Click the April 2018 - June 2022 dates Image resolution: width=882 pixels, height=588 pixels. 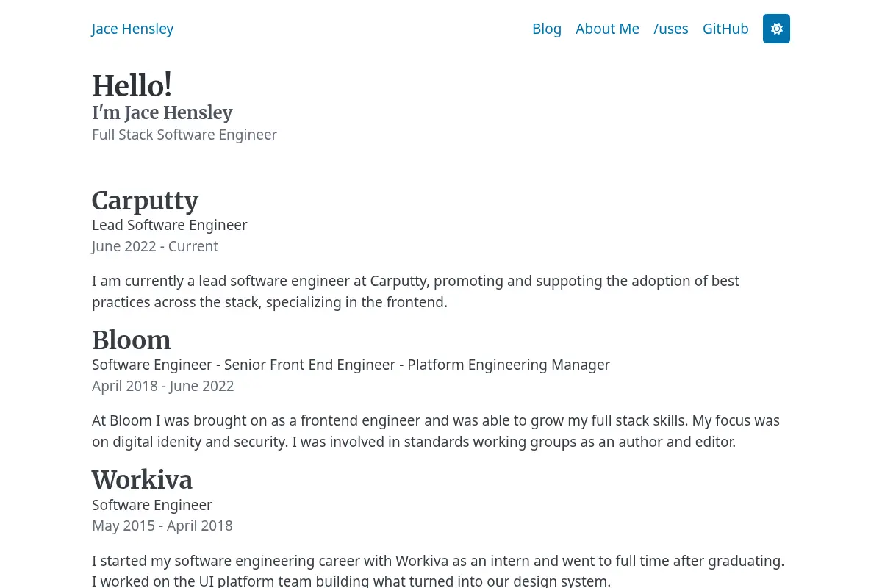click(163, 386)
